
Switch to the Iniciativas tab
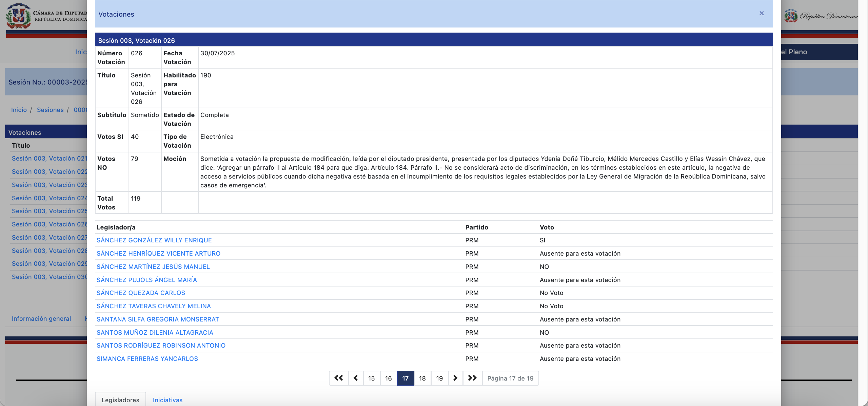coord(167,400)
